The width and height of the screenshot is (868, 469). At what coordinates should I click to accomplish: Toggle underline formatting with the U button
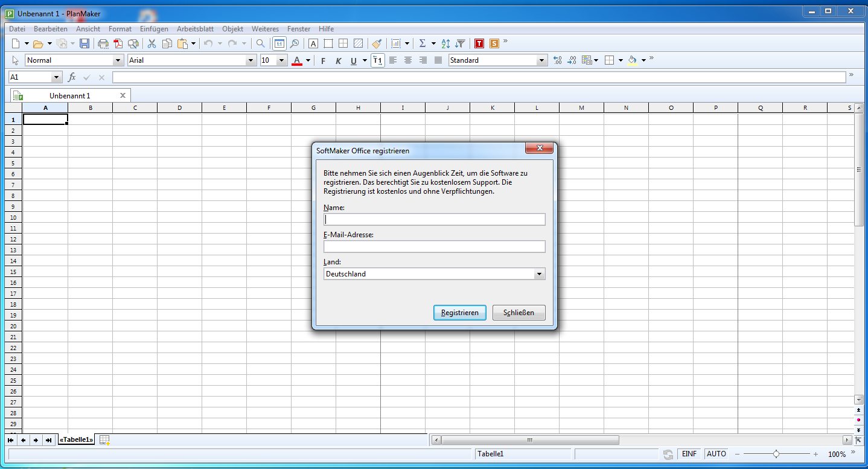354,60
